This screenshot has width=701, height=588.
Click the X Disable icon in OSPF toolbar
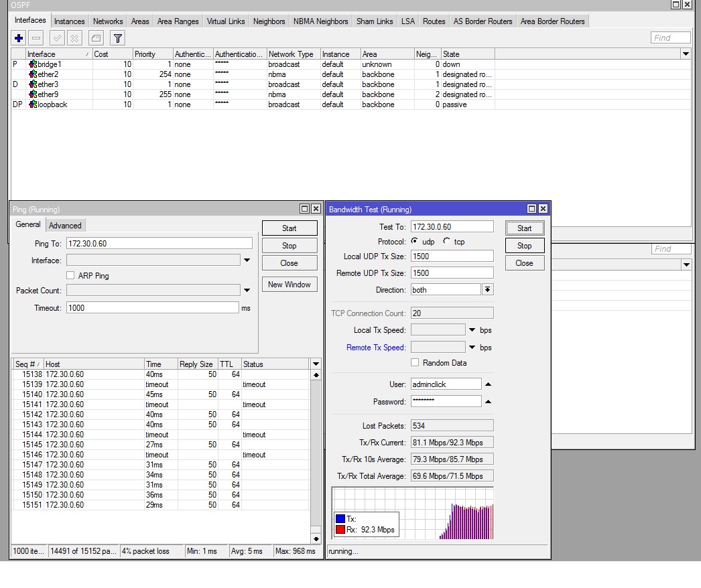pos(75,38)
